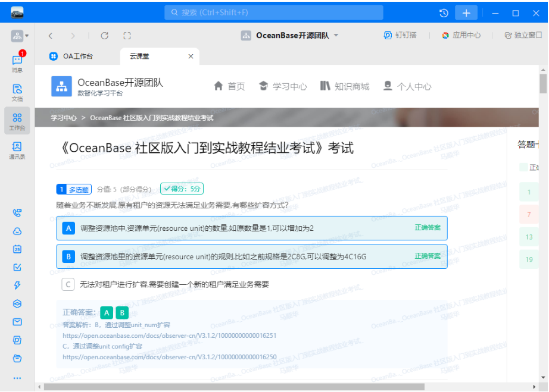The width and height of the screenshot is (549, 392).
Task: Click the 学习中心 breadcrumb link
Action: (x=64, y=118)
